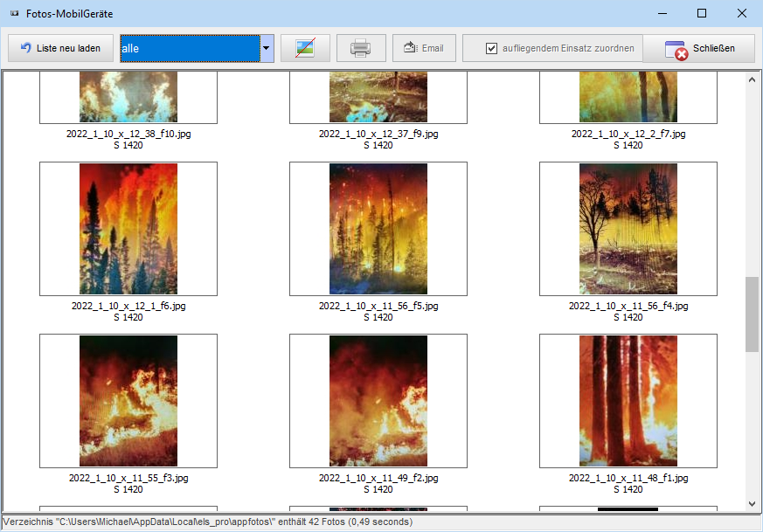Select photo 2022_1_10_x_11_49_f2.jpg thumbnail
Screen dimensions: 763x532
click(378, 401)
